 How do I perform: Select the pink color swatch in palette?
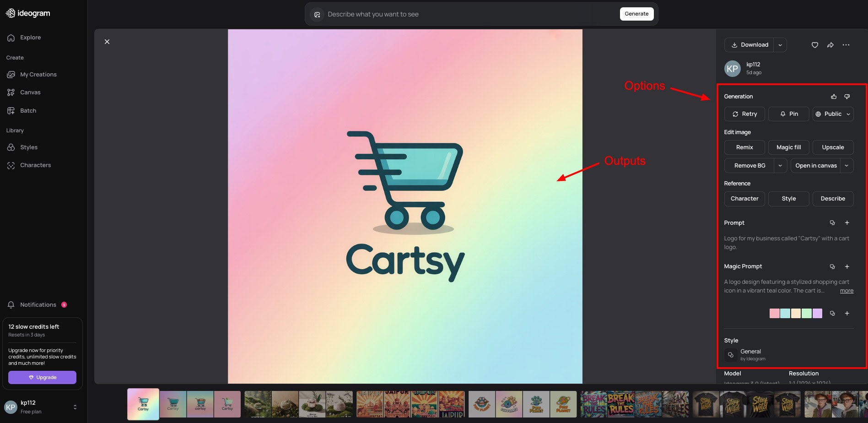tap(774, 314)
